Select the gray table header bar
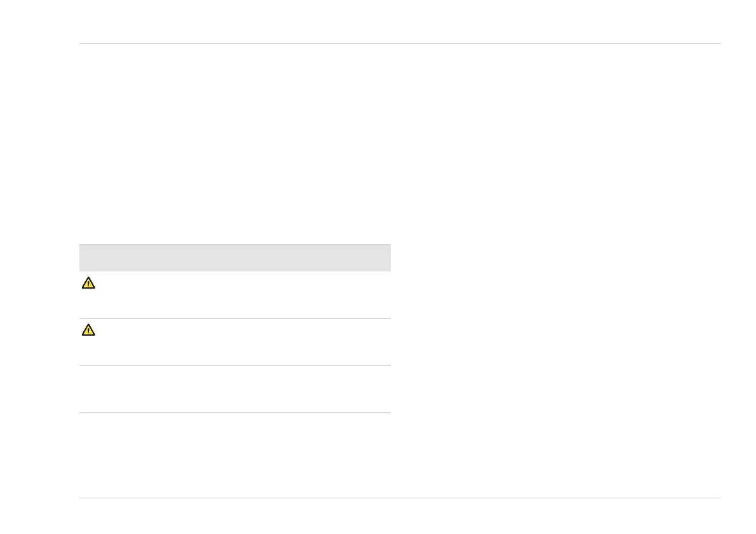This screenshot has width=756, height=534. [235, 257]
